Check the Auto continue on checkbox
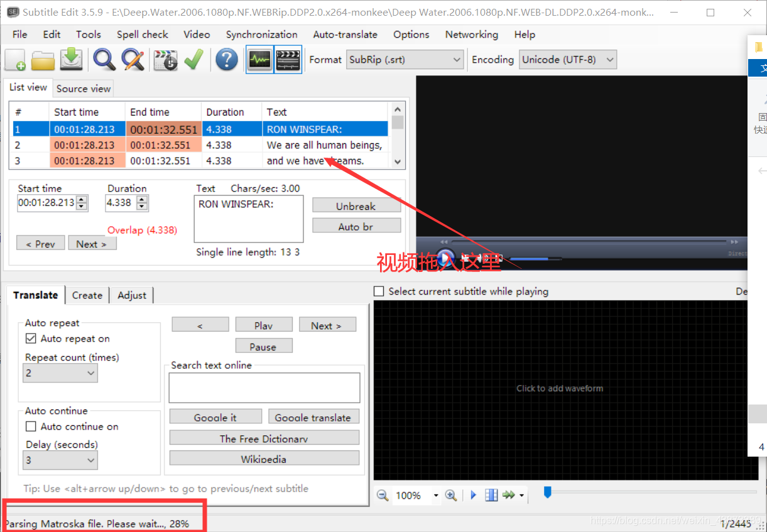The height and width of the screenshot is (532, 767). click(x=31, y=426)
